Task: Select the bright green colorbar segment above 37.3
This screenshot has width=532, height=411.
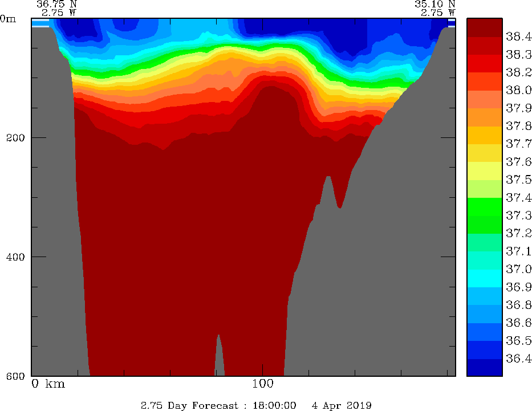Action: [x=485, y=207]
